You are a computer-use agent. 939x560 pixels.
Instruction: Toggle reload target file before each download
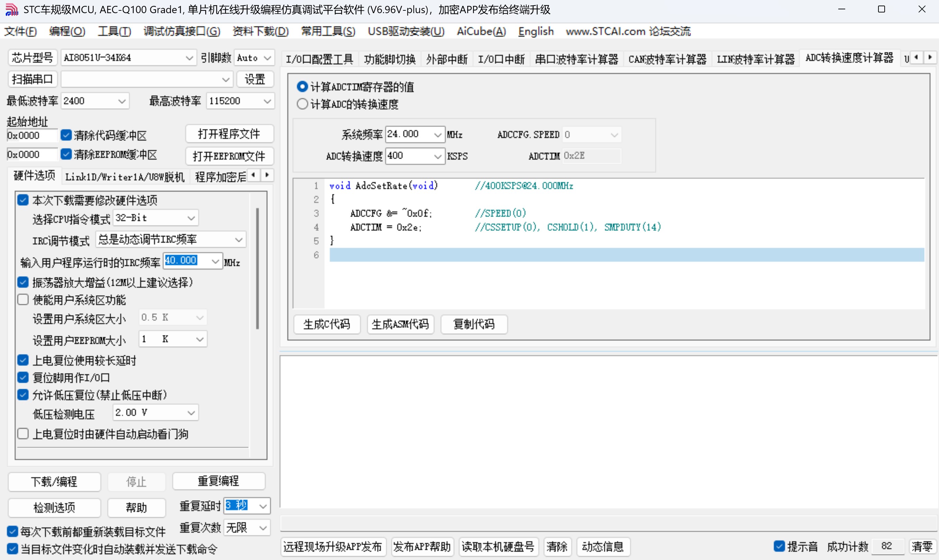coord(12,532)
